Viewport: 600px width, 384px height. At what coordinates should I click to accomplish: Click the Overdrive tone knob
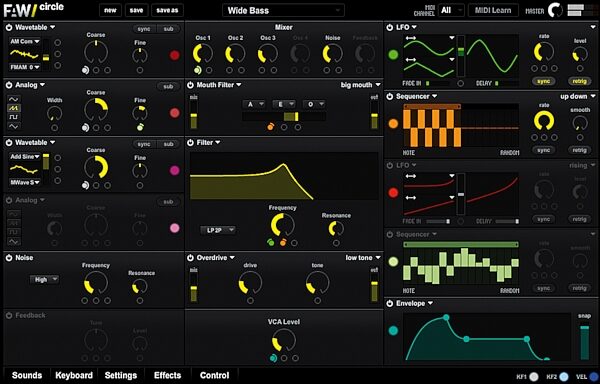click(317, 283)
